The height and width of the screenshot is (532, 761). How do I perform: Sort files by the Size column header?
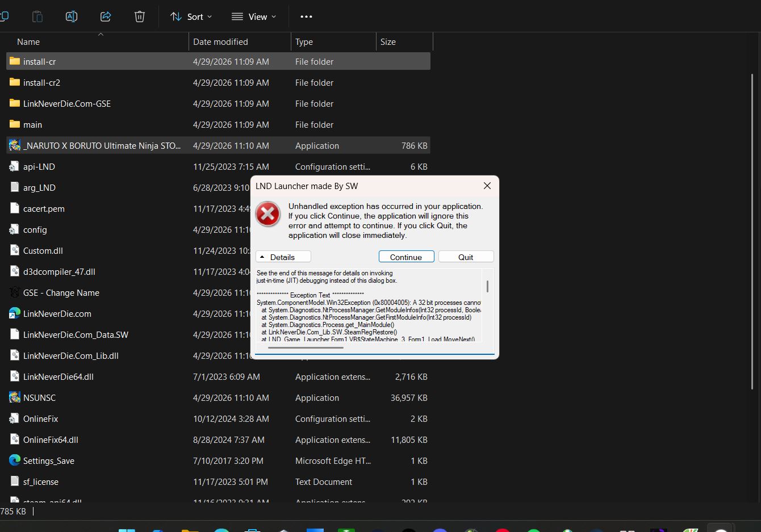tap(388, 41)
